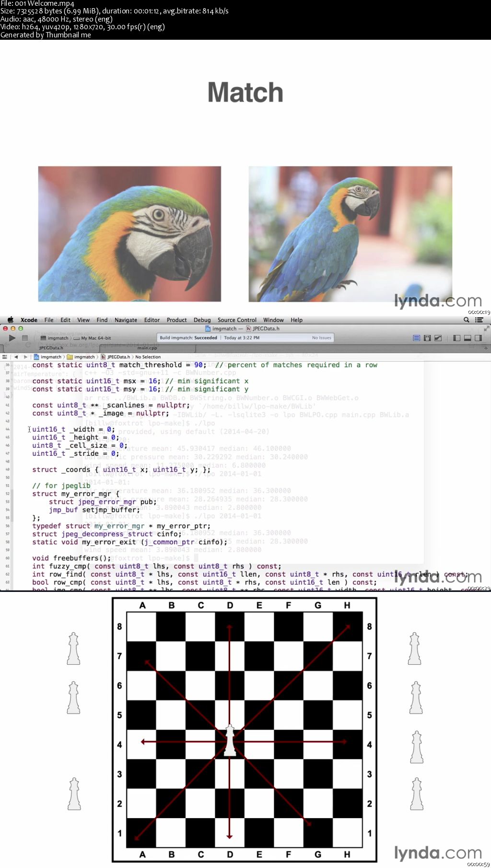This screenshot has height=868, width=491.
Task: Open the Editor menu
Action: (152, 320)
